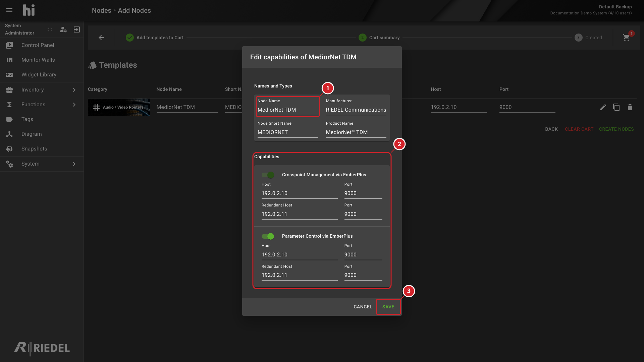
Task: Edit MediorNet TDM row with pencil icon
Action: tap(603, 107)
